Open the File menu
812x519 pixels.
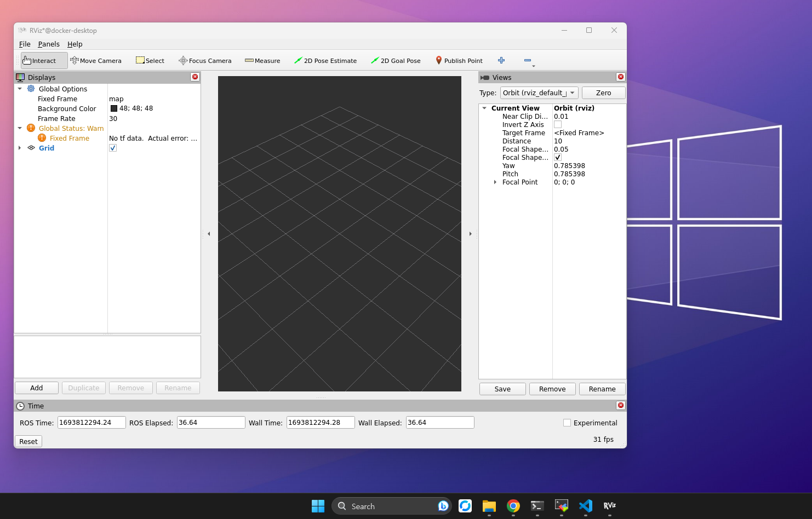[x=25, y=44]
